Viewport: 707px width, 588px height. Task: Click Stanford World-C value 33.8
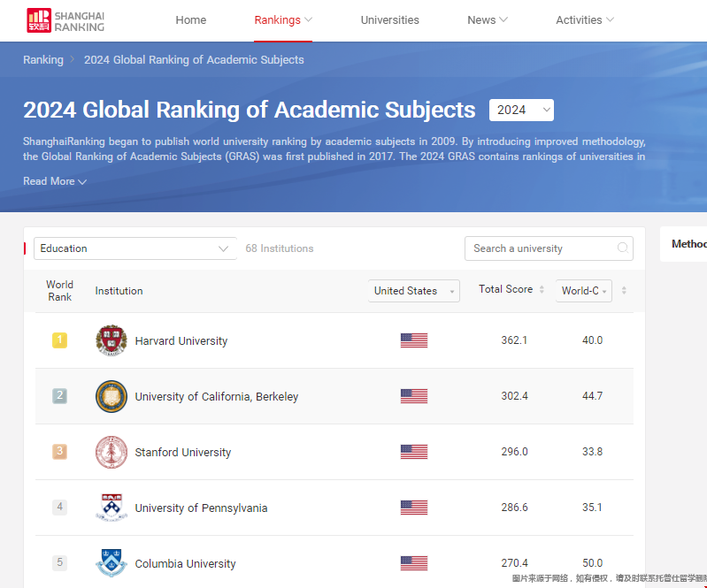(592, 452)
